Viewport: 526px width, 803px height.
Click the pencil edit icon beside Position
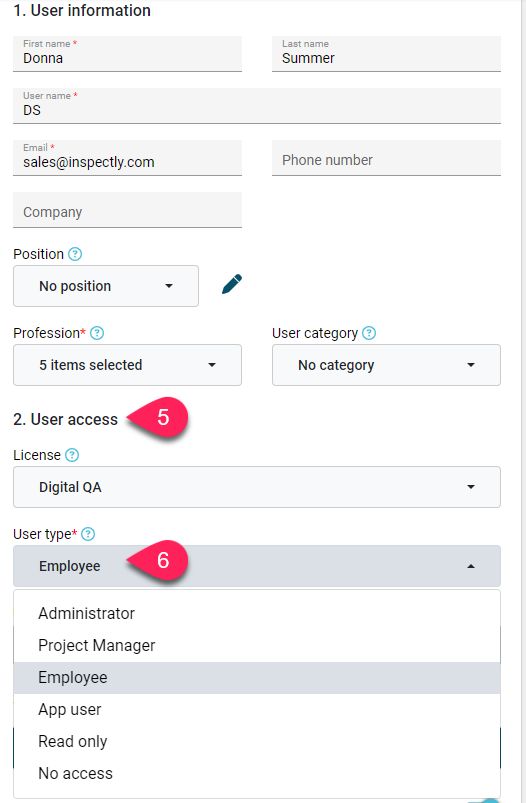tap(232, 284)
